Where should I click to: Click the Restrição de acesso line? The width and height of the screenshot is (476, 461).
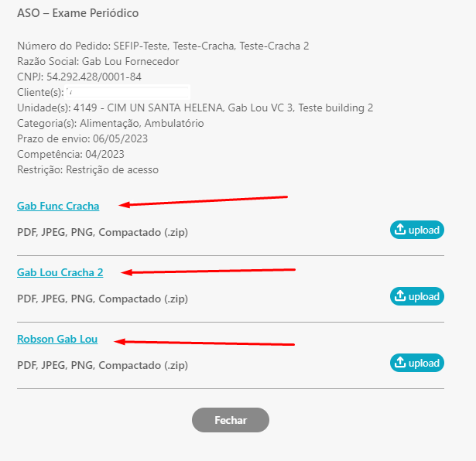pyautogui.click(x=87, y=169)
